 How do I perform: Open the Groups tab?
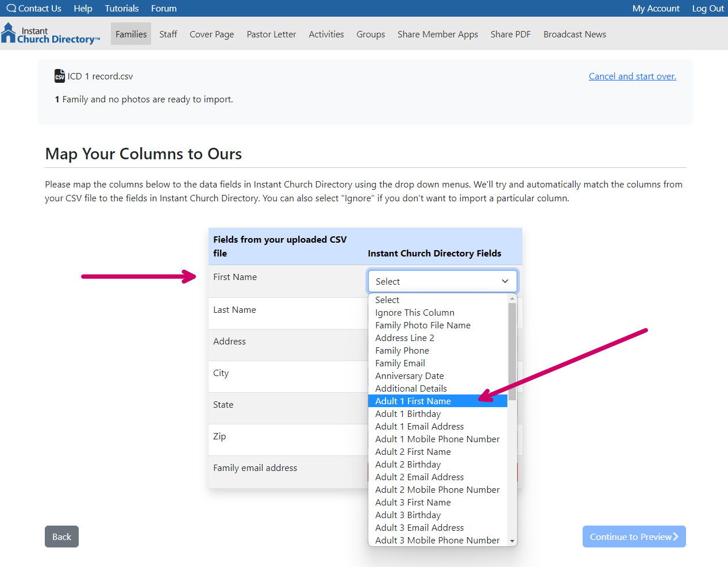pyautogui.click(x=371, y=34)
